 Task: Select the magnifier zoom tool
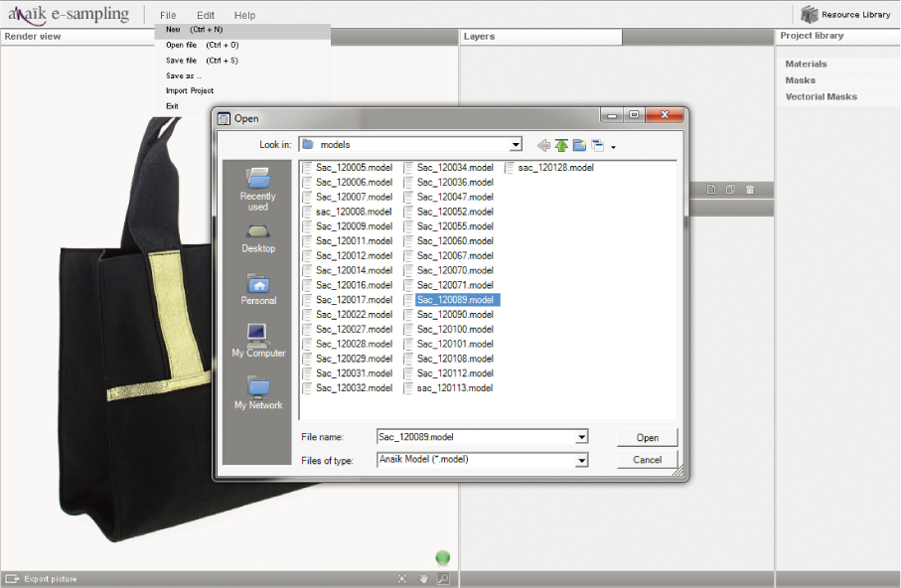click(444, 579)
